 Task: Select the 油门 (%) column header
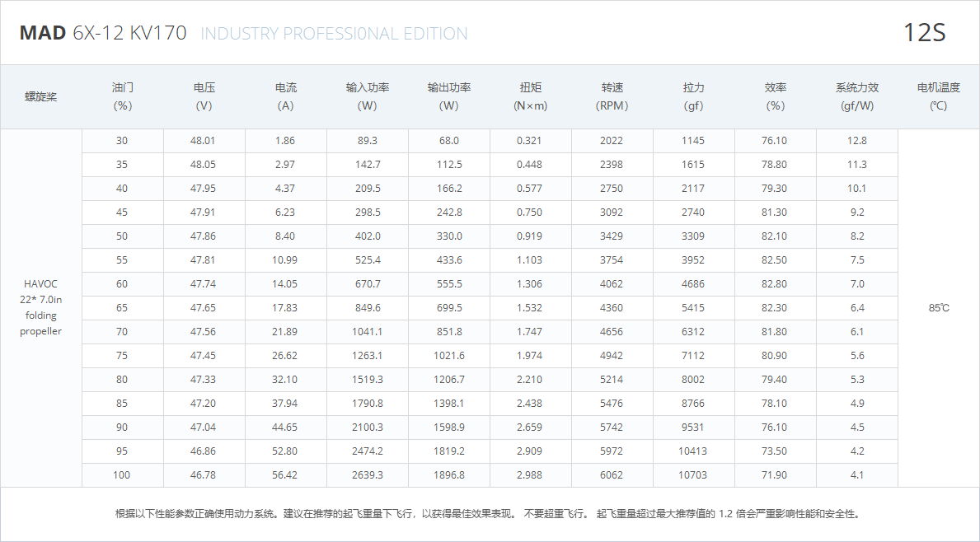coord(123,97)
